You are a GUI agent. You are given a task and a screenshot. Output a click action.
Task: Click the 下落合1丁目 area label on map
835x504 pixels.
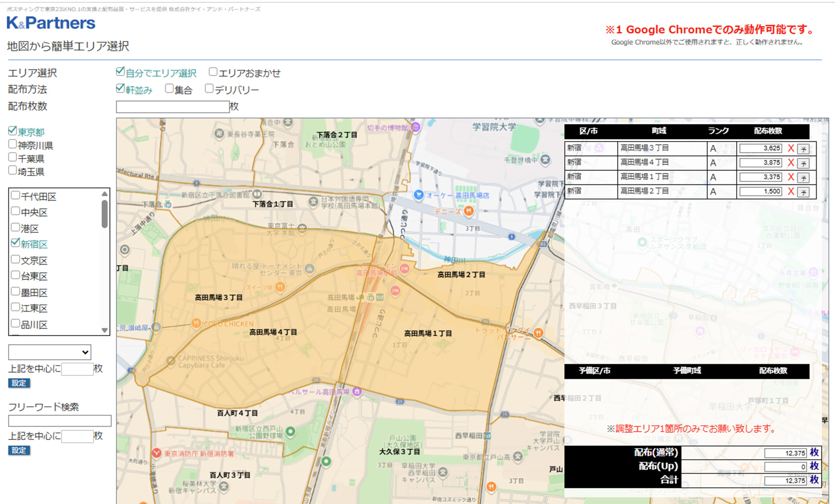click(x=273, y=204)
